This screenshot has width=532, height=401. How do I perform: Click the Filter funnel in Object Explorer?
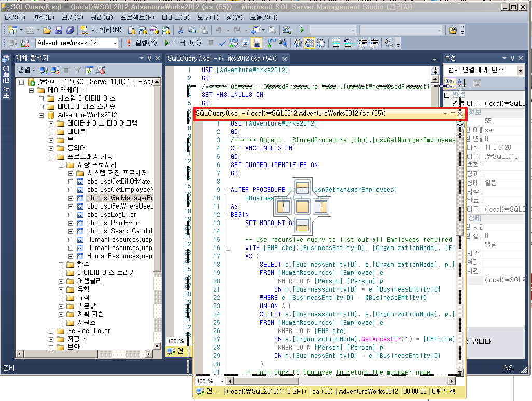click(78, 70)
